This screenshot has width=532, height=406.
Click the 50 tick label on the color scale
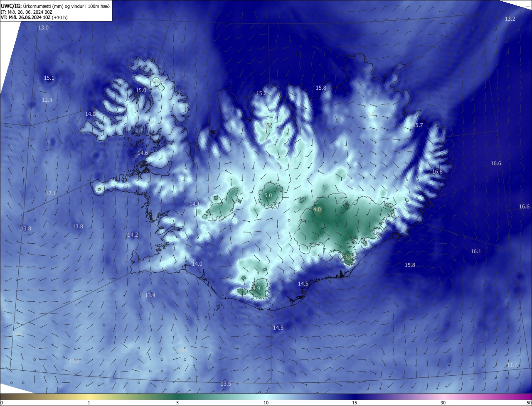click(x=529, y=403)
